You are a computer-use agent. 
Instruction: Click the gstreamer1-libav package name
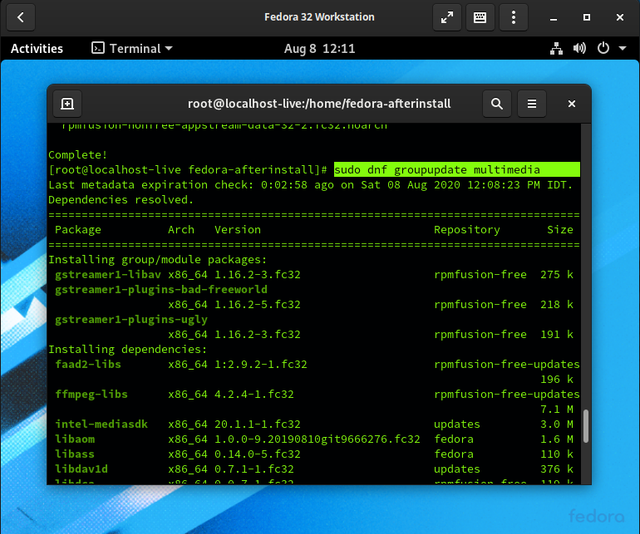pos(108,275)
